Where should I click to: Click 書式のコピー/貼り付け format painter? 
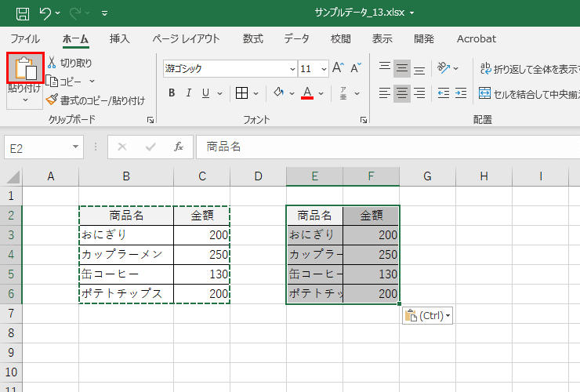point(96,100)
